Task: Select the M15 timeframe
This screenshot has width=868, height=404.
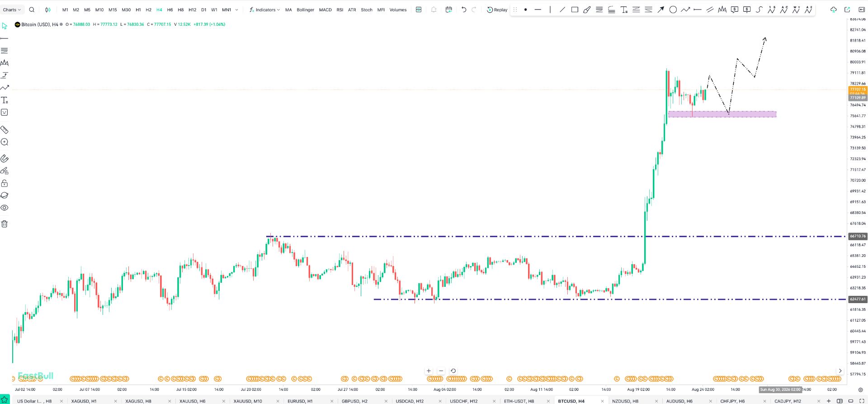Action: [113, 10]
